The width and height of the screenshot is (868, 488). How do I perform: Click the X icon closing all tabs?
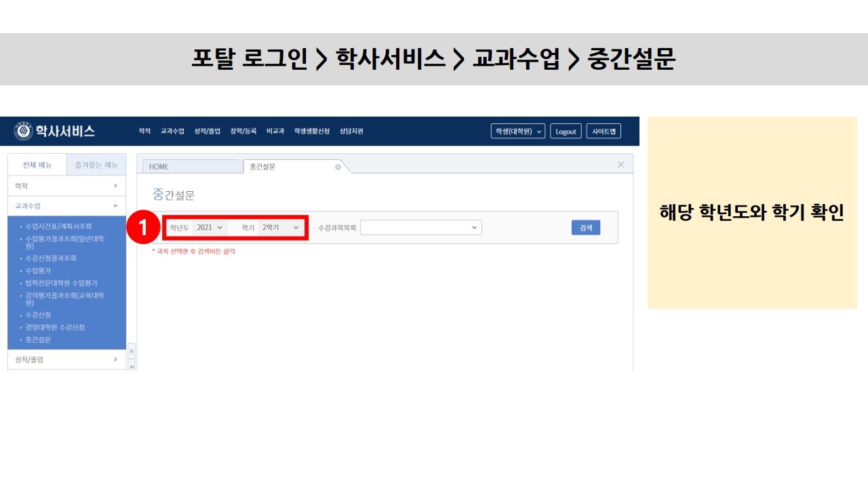(620, 165)
